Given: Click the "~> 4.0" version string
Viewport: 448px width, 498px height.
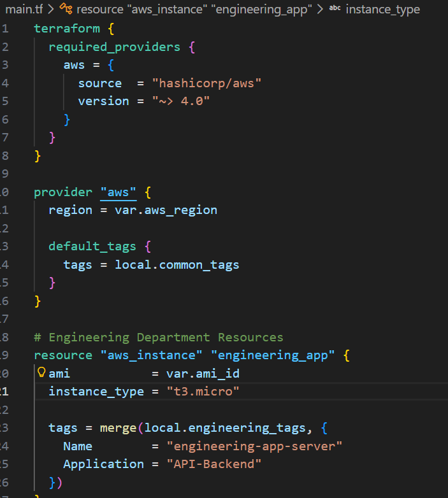Looking at the screenshot, I should pyautogui.click(x=180, y=101).
